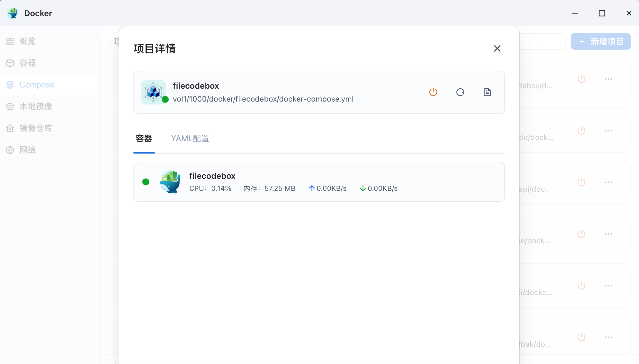Click power icon in the i/docke... row
Viewport: 639px width, 364px height.
(x=581, y=286)
